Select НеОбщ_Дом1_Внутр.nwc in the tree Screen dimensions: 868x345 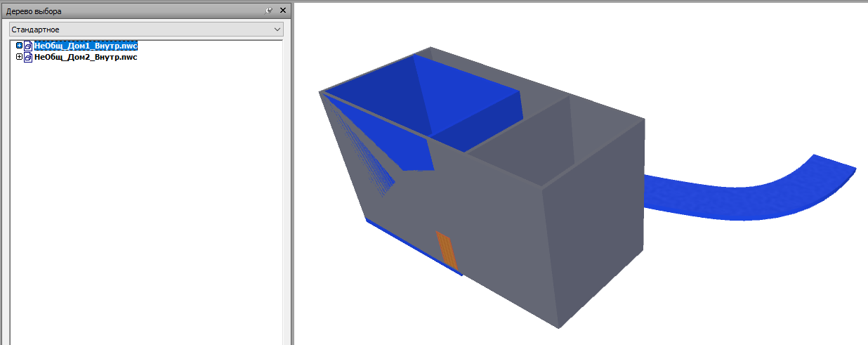pyautogui.click(x=86, y=46)
